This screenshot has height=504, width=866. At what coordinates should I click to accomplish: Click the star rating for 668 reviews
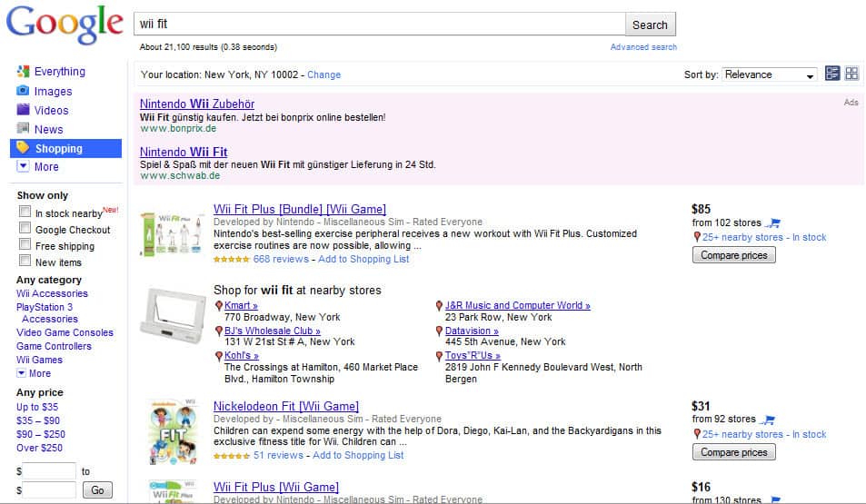[x=232, y=259]
